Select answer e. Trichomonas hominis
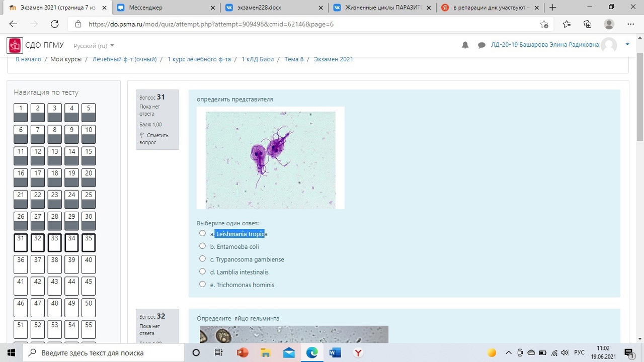The height and width of the screenshot is (362, 644). point(202,284)
